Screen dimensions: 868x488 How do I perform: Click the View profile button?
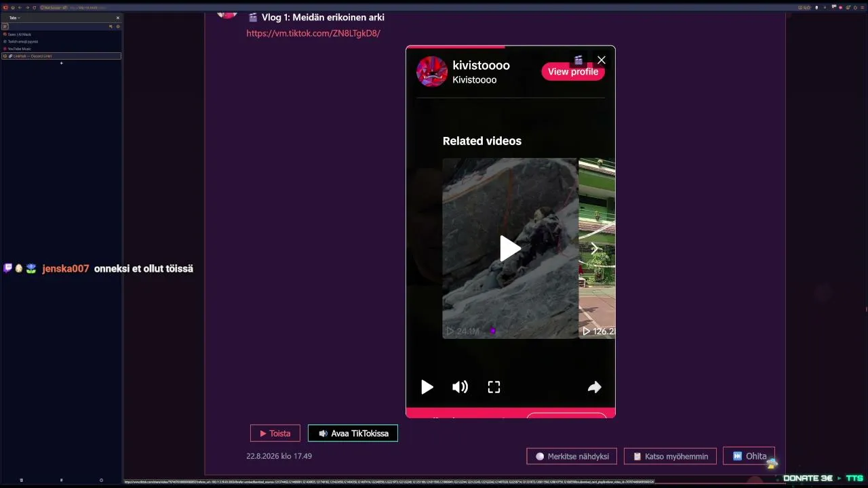(573, 72)
